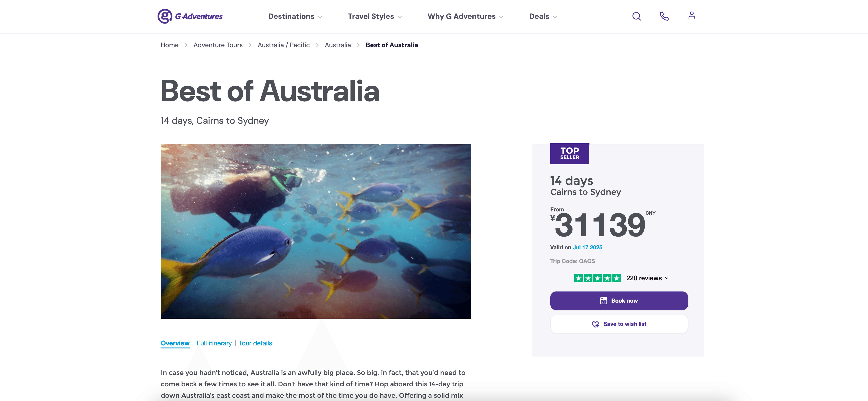Go to Adventure Tours breadcrumb
Screen dimensions: 868x401
coord(218,45)
